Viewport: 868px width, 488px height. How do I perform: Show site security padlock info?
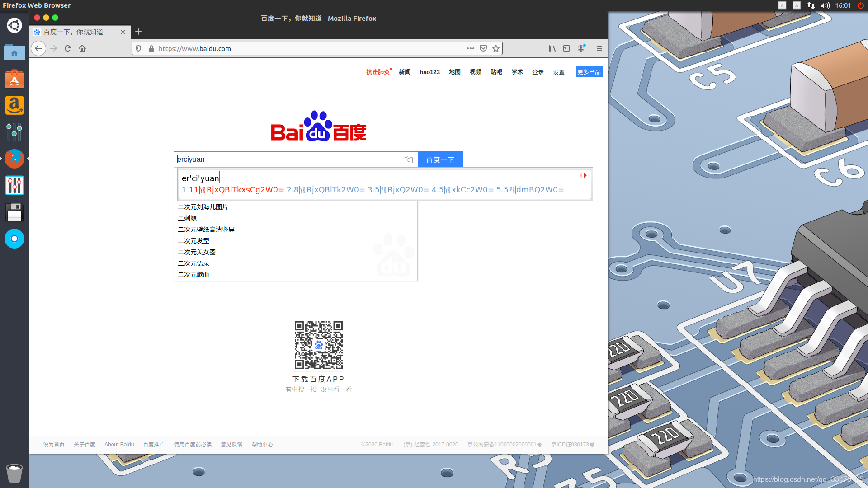pyautogui.click(x=151, y=48)
